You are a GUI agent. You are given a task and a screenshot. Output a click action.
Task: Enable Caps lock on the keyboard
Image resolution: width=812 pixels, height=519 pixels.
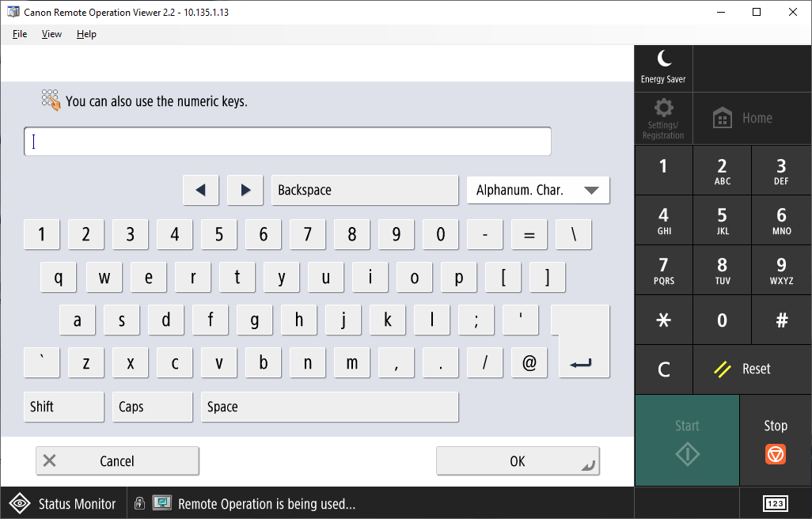151,406
